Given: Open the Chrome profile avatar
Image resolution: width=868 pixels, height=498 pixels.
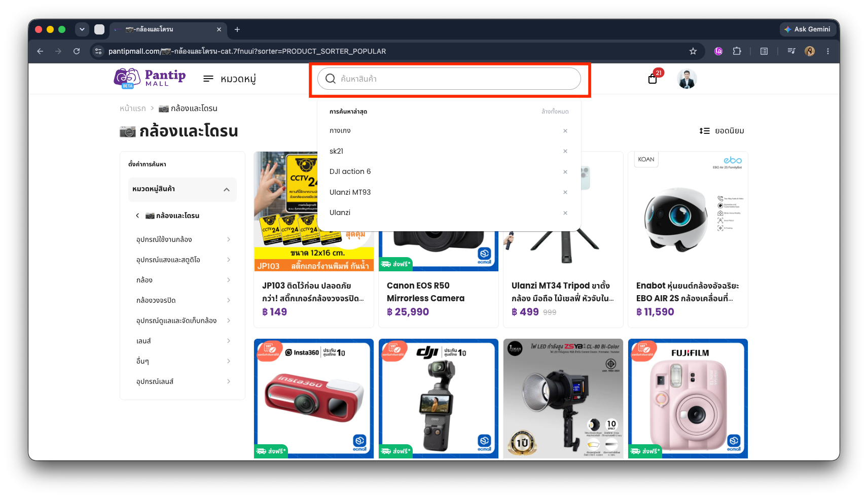Looking at the screenshot, I should [x=810, y=51].
